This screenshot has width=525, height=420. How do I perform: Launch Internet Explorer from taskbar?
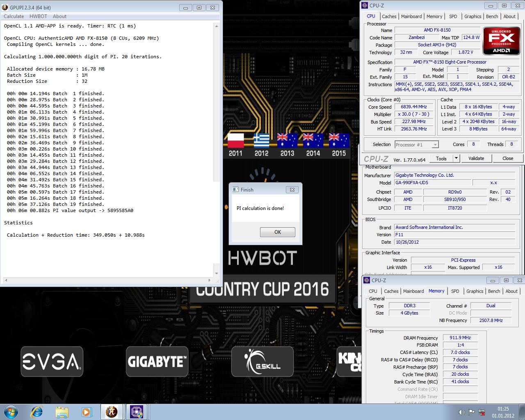point(37,411)
